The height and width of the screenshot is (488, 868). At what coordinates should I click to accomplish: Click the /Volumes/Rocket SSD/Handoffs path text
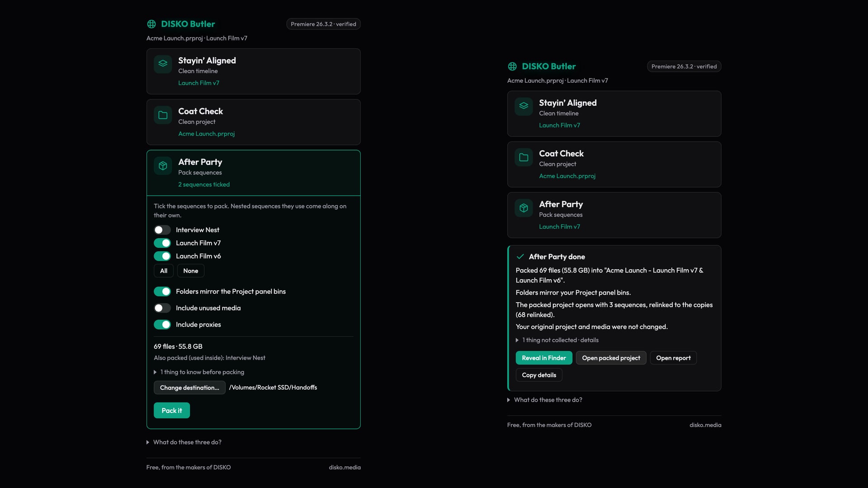tap(273, 388)
